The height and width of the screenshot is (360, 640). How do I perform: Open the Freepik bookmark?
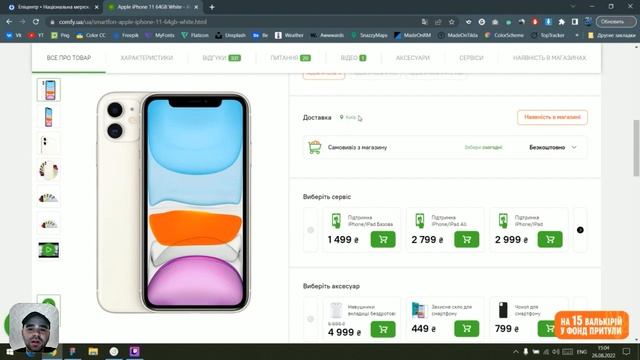point(127,36)
